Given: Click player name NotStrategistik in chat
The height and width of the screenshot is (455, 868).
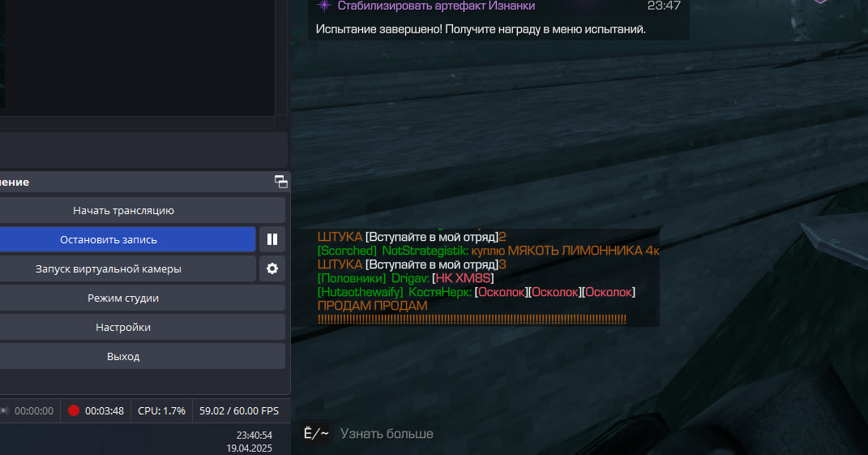Looking at the screenshot, I should pyautogui.click(x=425, y=251).
